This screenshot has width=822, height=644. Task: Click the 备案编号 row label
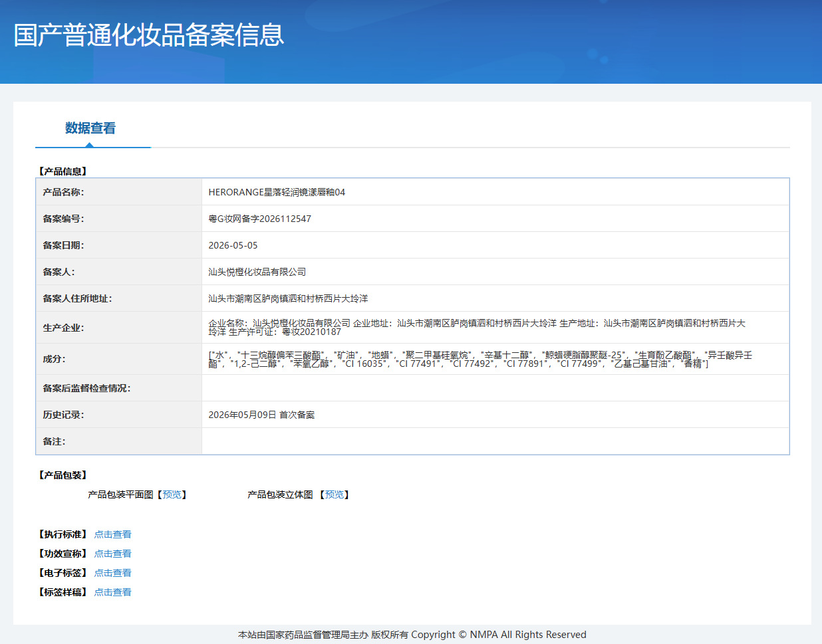pos(63,219)
